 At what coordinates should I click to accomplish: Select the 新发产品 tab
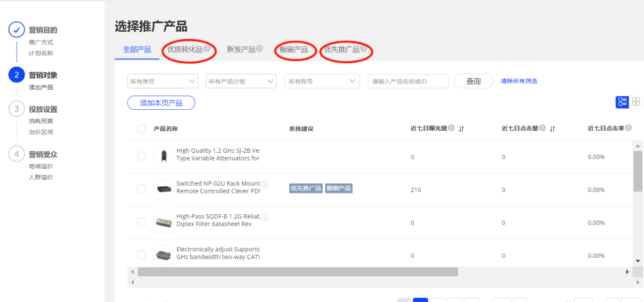pos(241,50)
